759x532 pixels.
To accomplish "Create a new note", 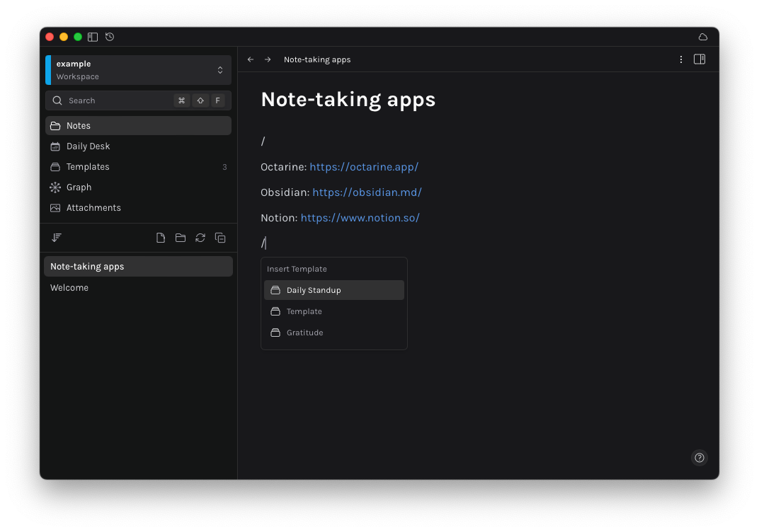I will pyautogui.click(x=160, y=238).
